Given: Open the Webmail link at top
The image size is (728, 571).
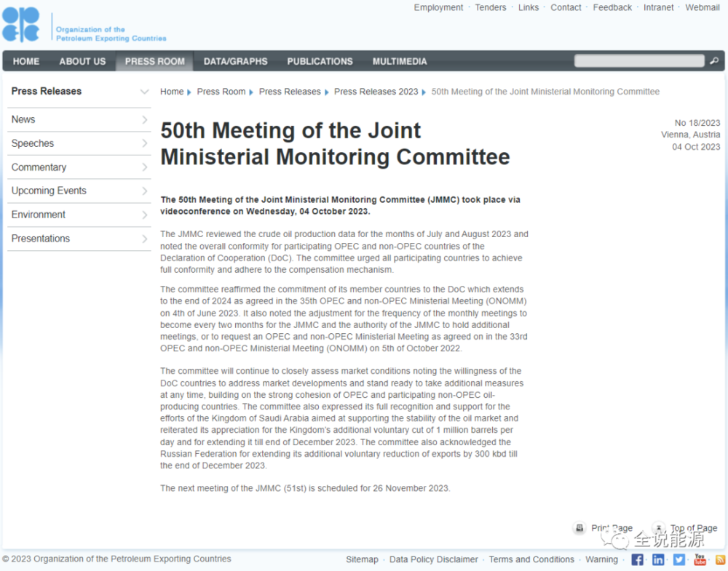Looking at the screenshot, I should (x=702, y=7).
